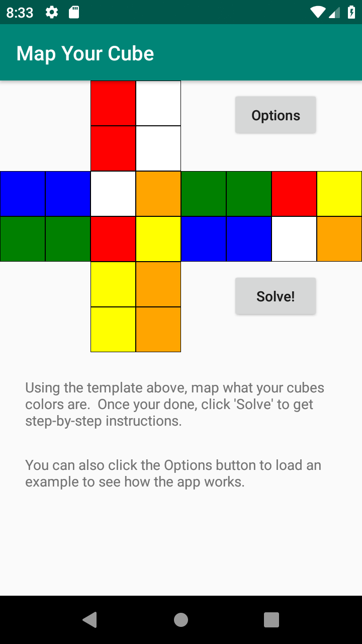The width and height of the screenshot is (362, 644).
Task: Open recent apps with the square button
Action: tap(271, 620)
